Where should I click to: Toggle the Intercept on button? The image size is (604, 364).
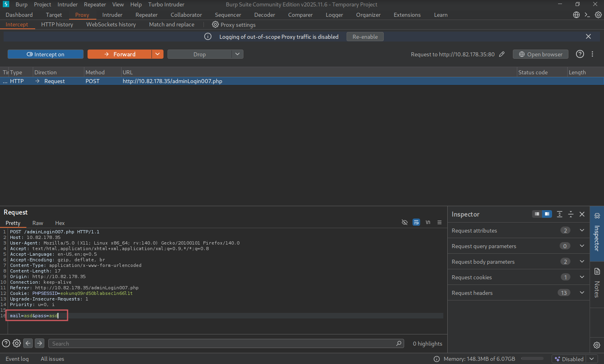point(46,54)
